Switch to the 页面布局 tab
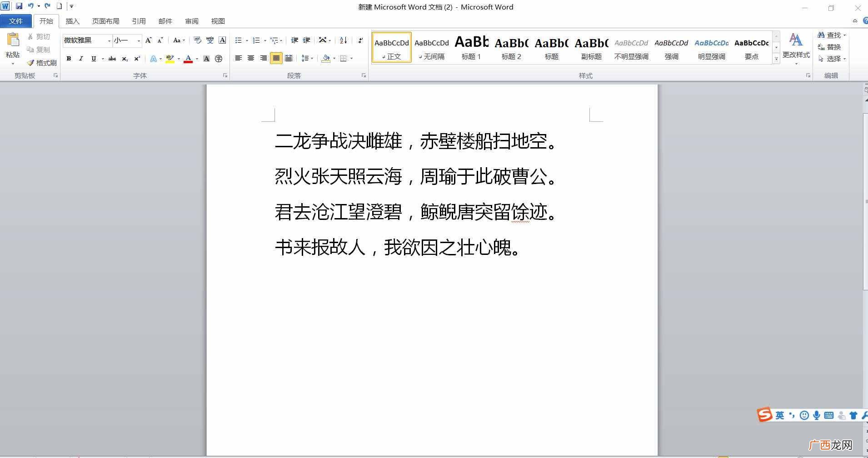The width and height of the screenshot is (868, 458). (x=105, y=21)
